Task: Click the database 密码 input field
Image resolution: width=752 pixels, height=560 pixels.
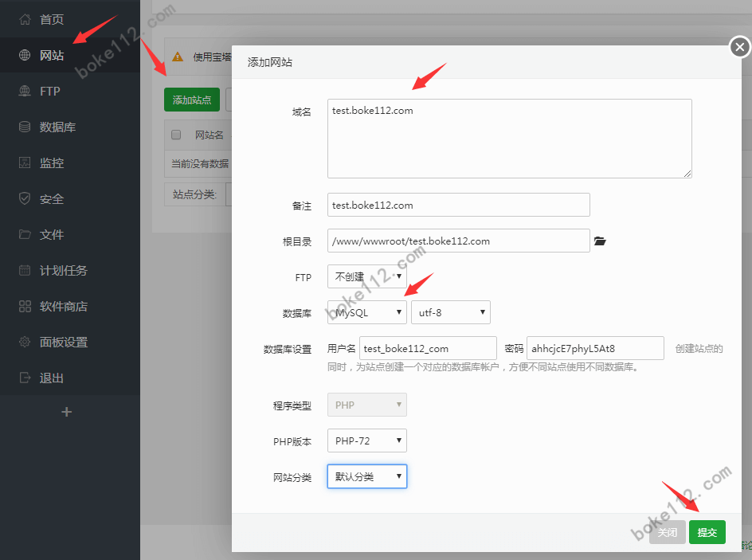Action: pos(595,348)
